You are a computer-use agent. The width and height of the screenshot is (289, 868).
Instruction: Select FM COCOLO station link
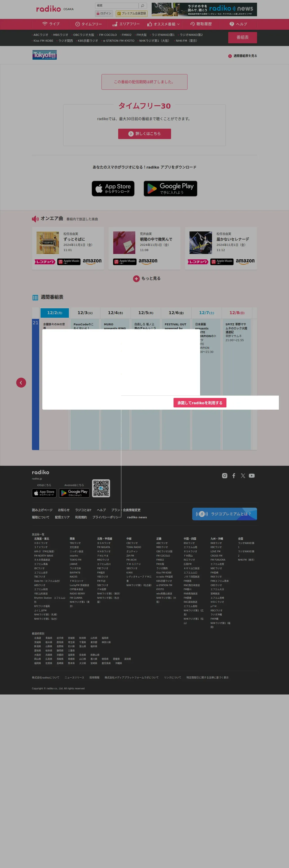108,35
